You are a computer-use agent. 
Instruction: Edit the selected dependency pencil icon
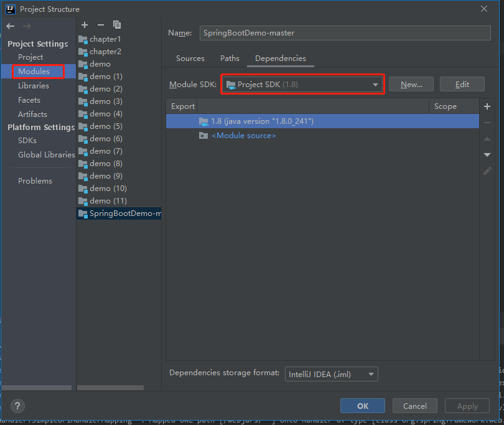tap(487, 171)
